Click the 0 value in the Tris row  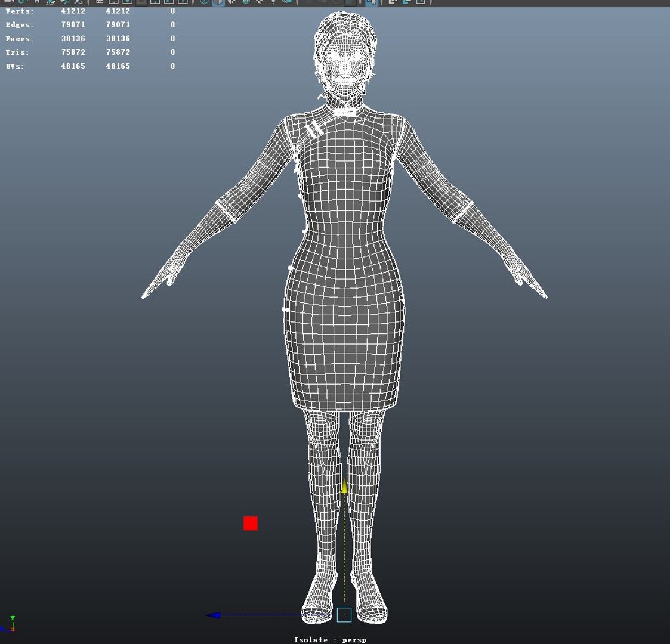[x=172, y=52]
